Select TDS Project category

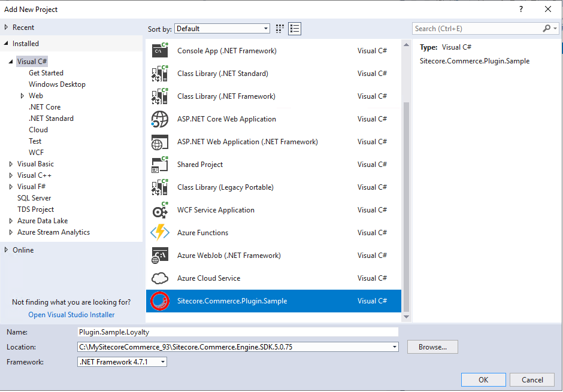pyautogui.click(x=35, y=209)
